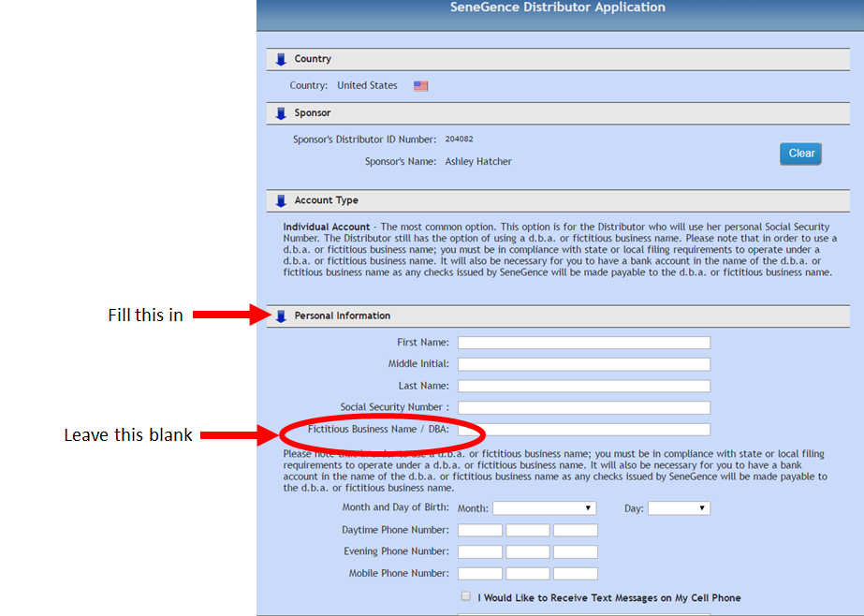This screenshot has height=616, width=864.
Task: Click sponsor ID number 204082
Action: pyautogui.click(x=459, y=139)
